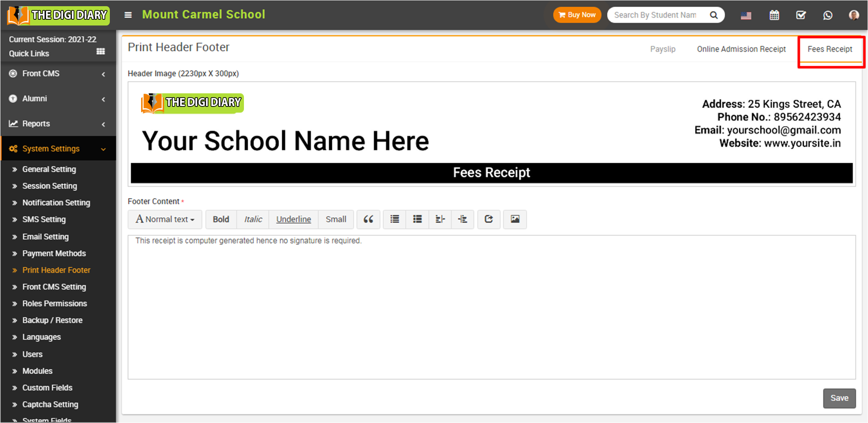Click the WhatsApp icon in top bar

tap(827, 15)
